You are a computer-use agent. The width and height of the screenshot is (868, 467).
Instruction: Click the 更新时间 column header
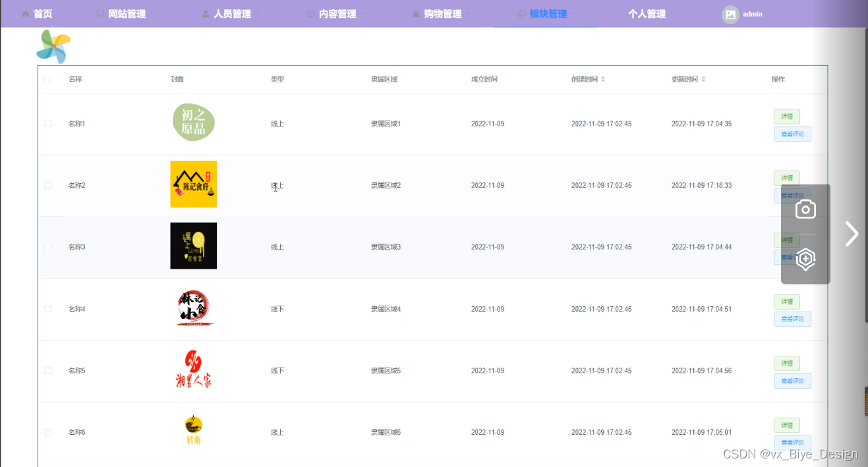[x=685, y=79]
